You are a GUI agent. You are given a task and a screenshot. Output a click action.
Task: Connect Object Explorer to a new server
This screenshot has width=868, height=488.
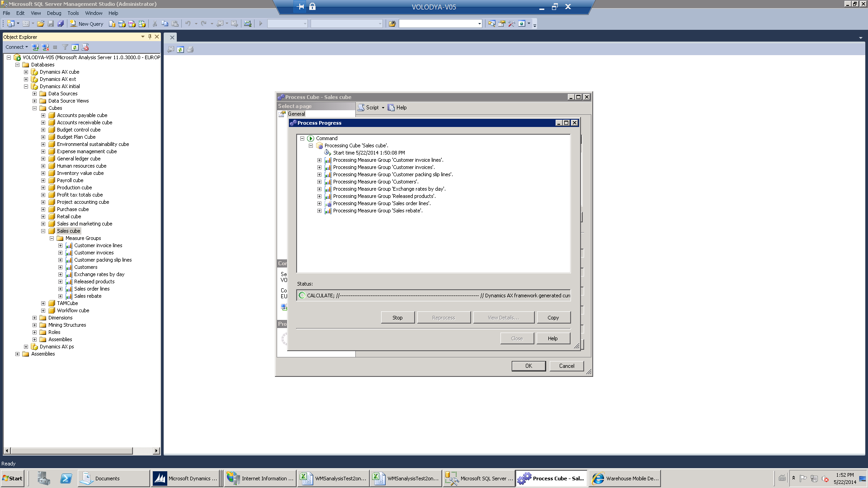point(36,47)
